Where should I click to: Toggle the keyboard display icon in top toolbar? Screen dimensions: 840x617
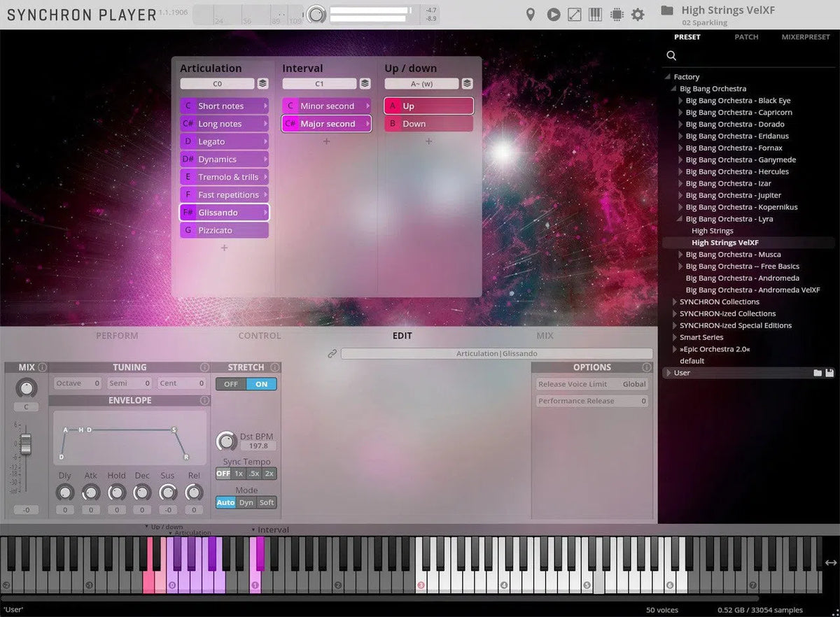(x=595, y=14)
